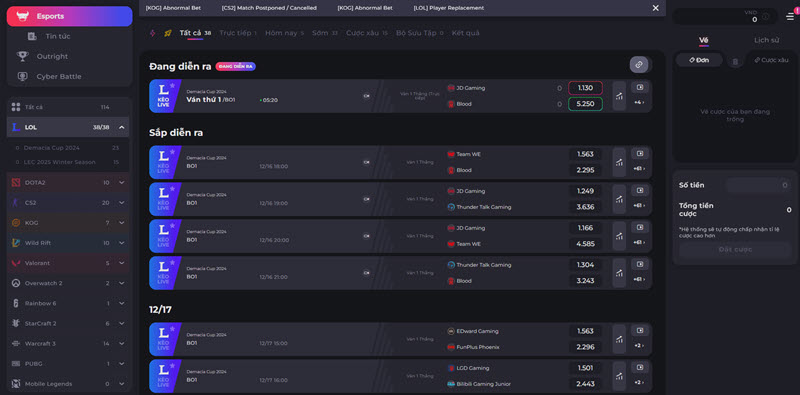The height and width of the screenshot is (395, 800).
Task: Open statistics chart for live match
Action: coord(619,96)
